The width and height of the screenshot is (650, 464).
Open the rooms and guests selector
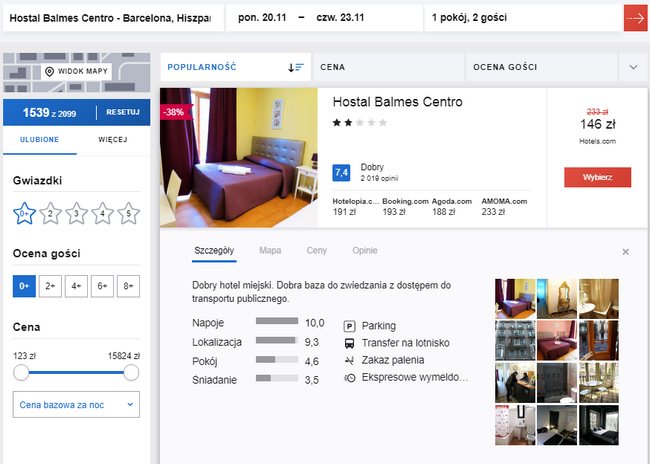tap(520, 18)
